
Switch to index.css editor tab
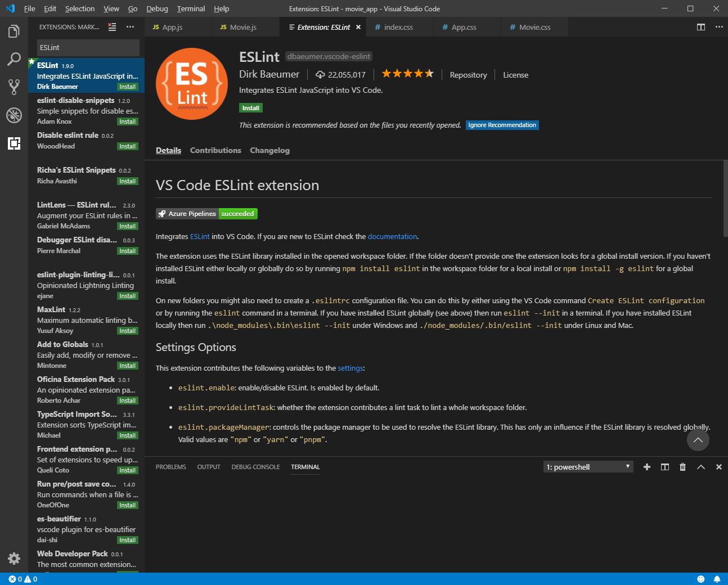(399, 27)
